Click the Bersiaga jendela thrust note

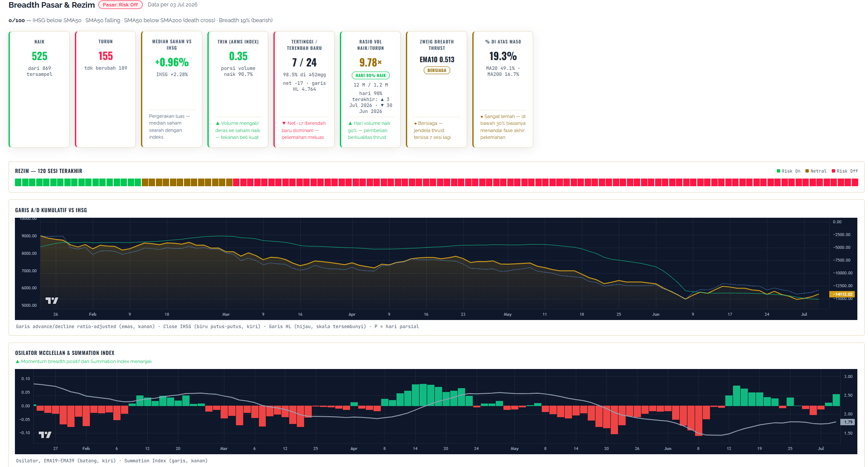432,130
